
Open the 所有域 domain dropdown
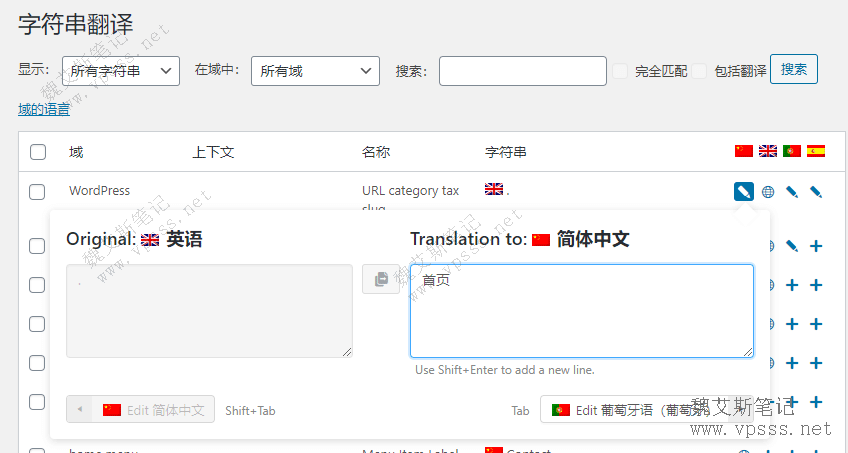click(x=315, y=71)
